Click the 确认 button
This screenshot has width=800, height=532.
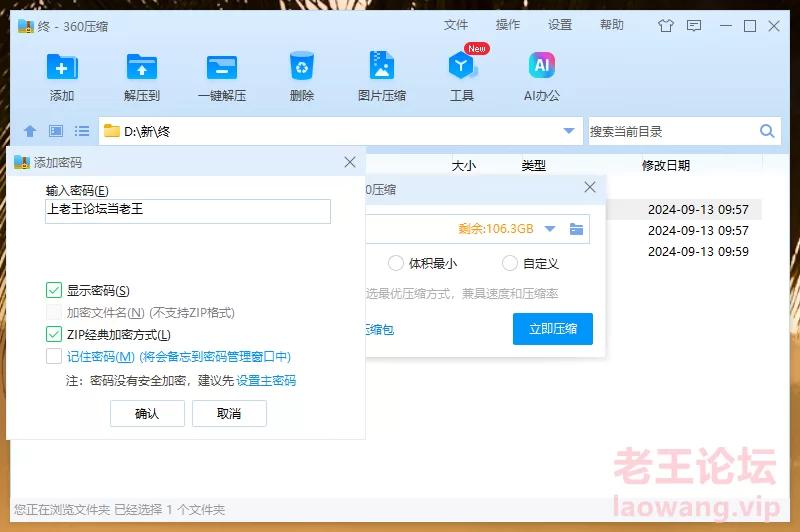[x=147, y=413]
